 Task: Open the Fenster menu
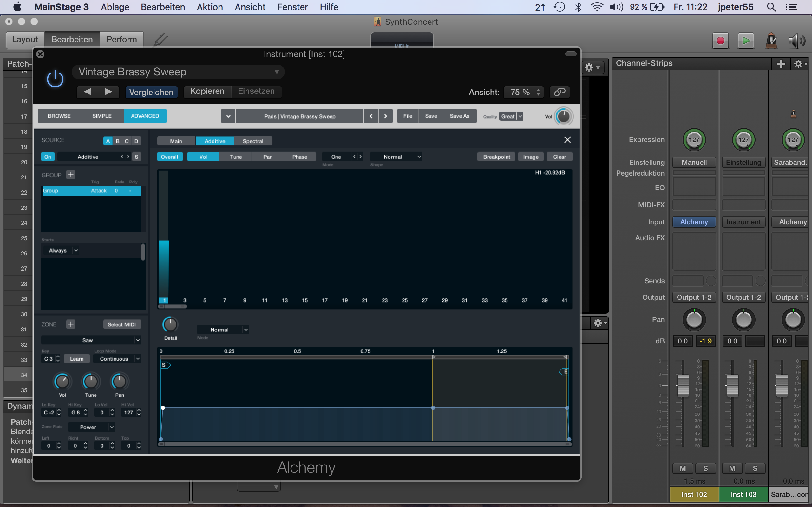tap(292, 7)
